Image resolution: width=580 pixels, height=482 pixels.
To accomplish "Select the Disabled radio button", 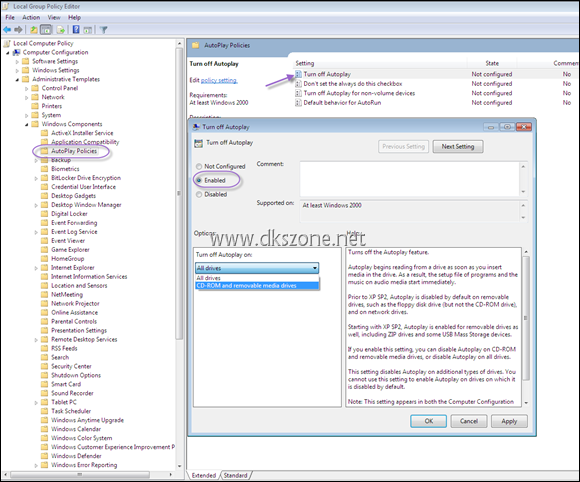I will coord(199,194).
